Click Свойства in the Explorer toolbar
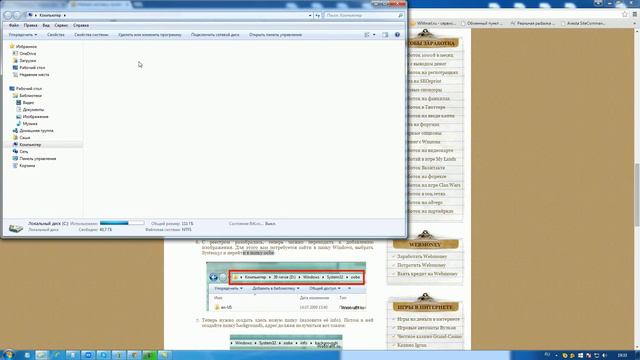This screenshot has height=360, width=640. (x=56, y=35)
